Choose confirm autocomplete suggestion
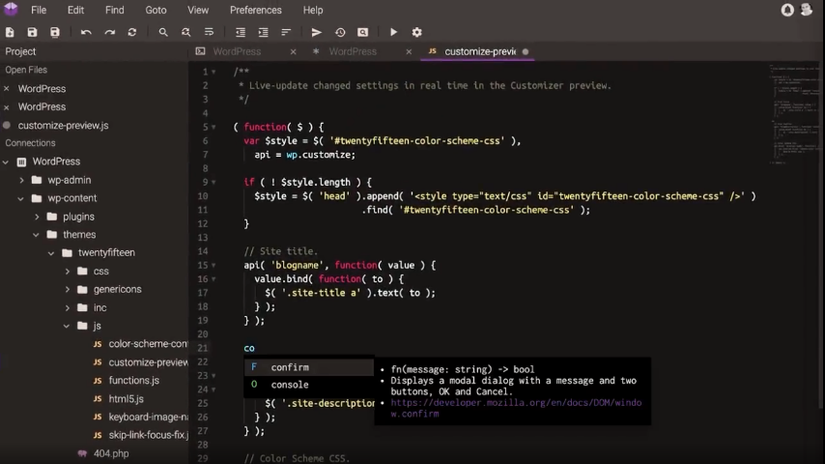825x464 pixels. 309,367
